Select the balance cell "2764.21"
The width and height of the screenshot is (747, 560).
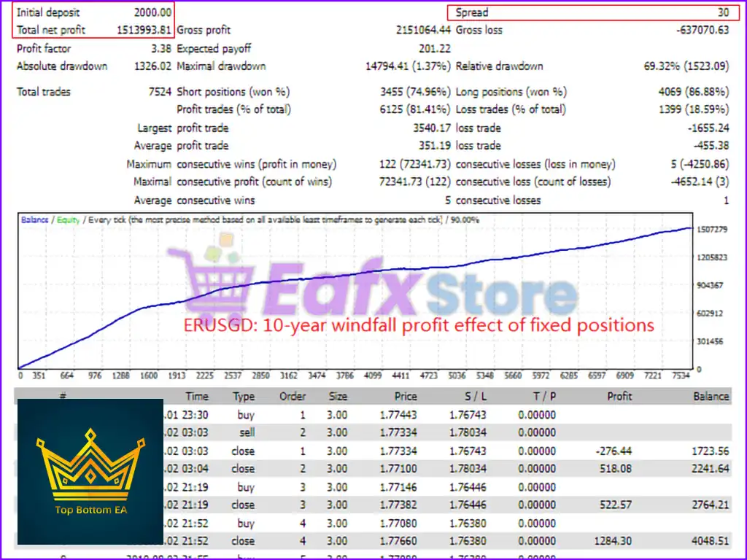point(711,505)
